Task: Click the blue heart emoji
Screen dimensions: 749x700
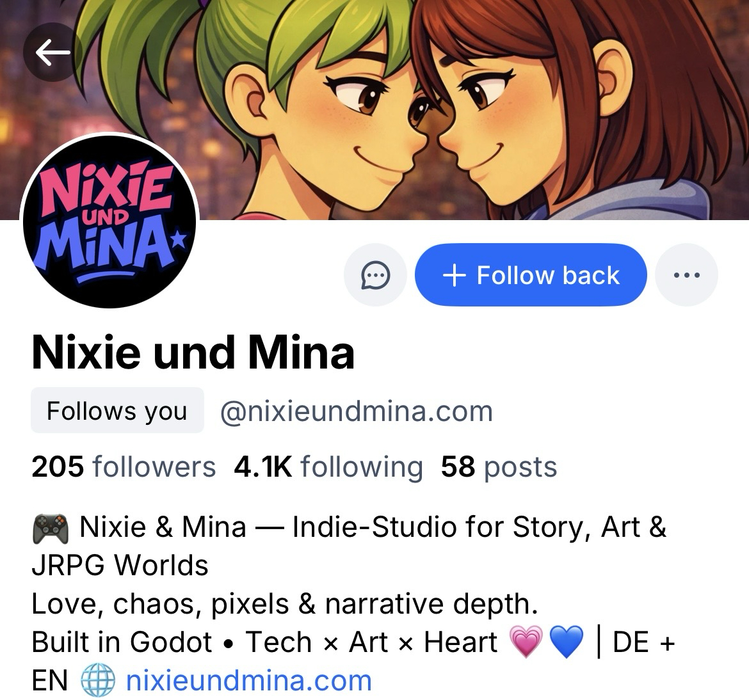Action: point(567,642)
